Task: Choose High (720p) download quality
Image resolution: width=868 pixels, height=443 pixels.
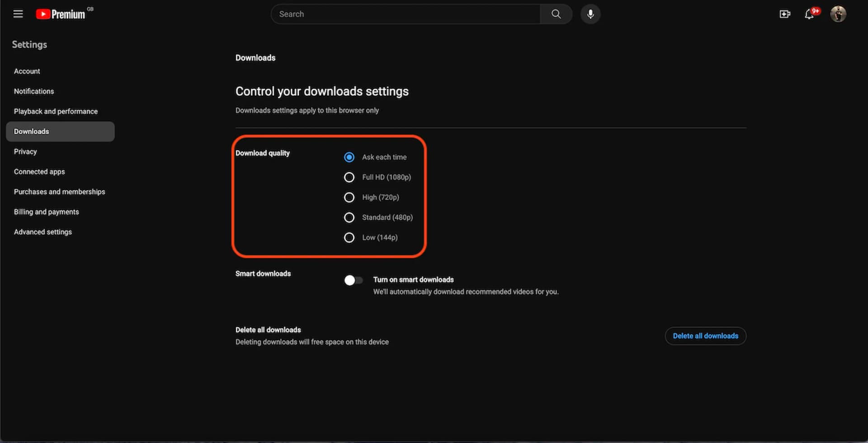Action: [x=349, y=197]
